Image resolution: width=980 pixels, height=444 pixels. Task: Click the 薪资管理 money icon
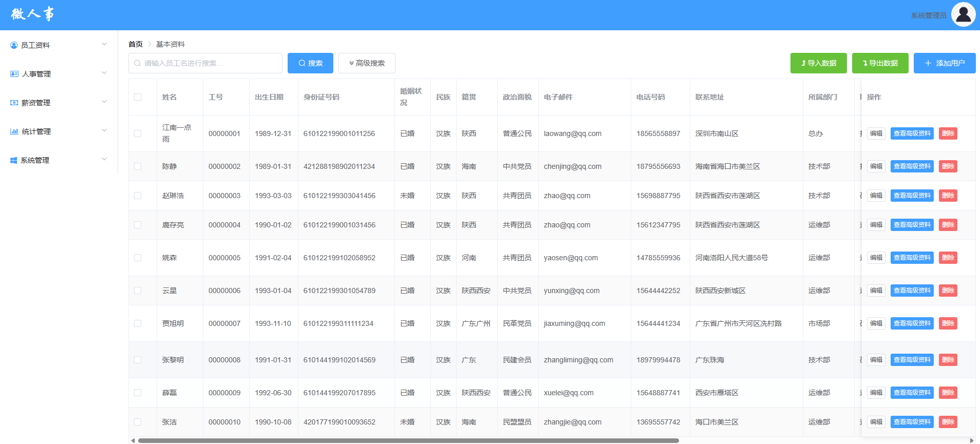coord(14,103)
